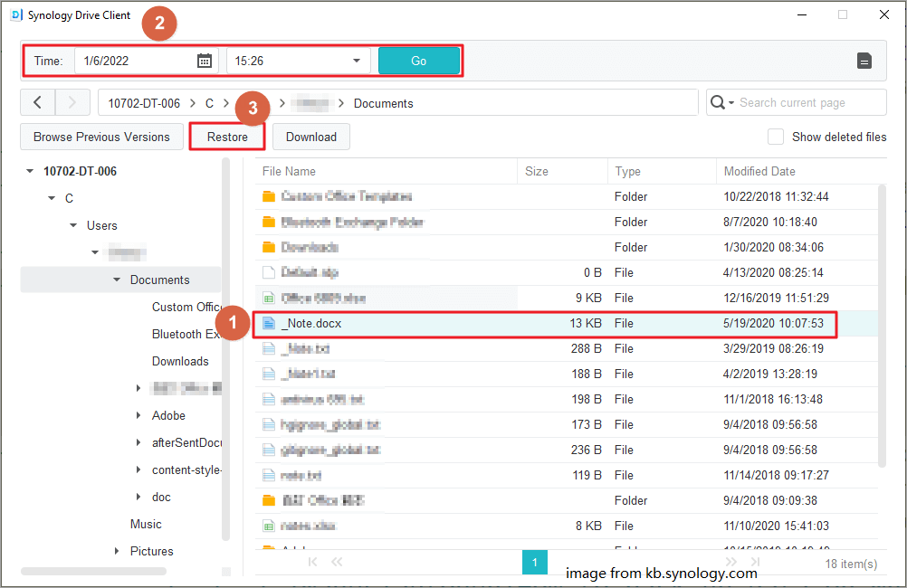Click the C breadcrumb segment

pyautogui.click(x=209, y=103)
